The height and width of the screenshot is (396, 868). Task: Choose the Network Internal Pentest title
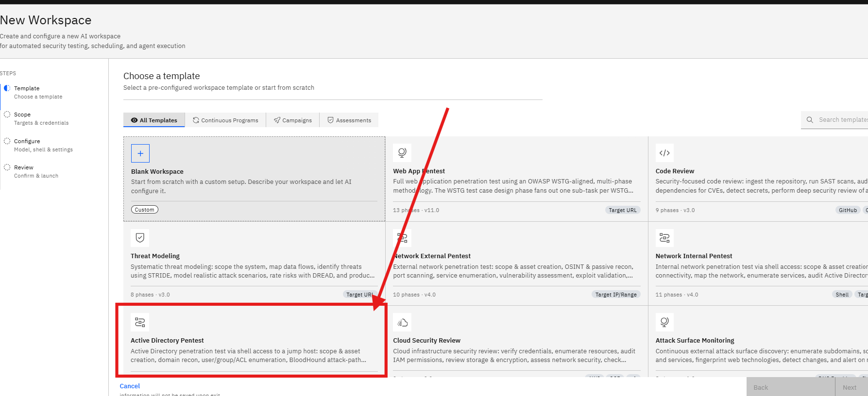[x=694, y=256]
